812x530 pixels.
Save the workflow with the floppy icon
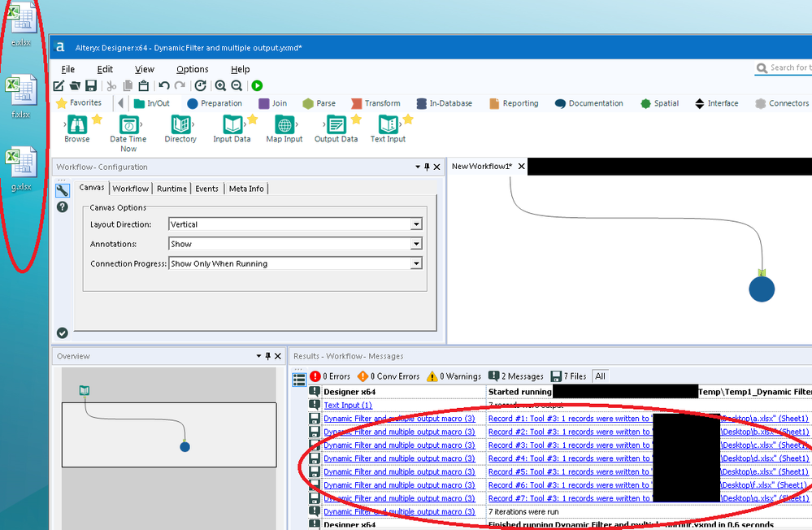point(91,86)
